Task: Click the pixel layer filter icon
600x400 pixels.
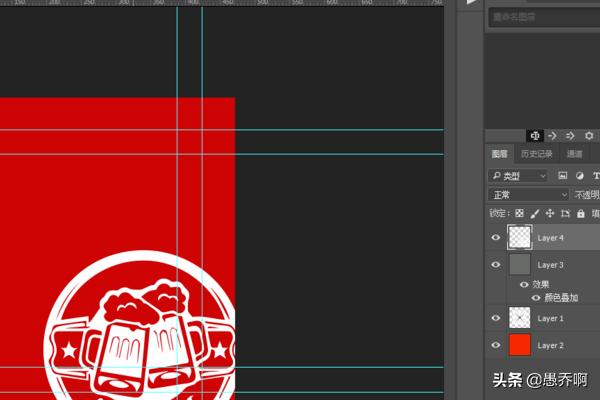Action: [562, 176]
